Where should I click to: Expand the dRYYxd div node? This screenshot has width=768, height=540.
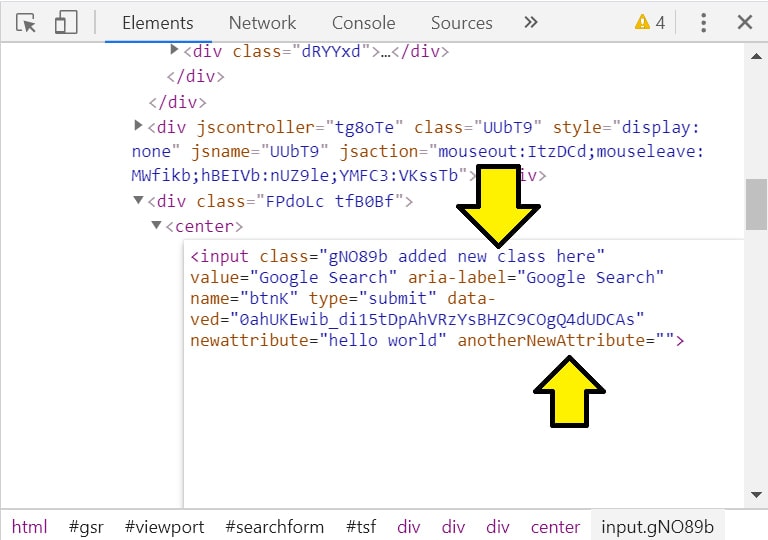(174, 51)
